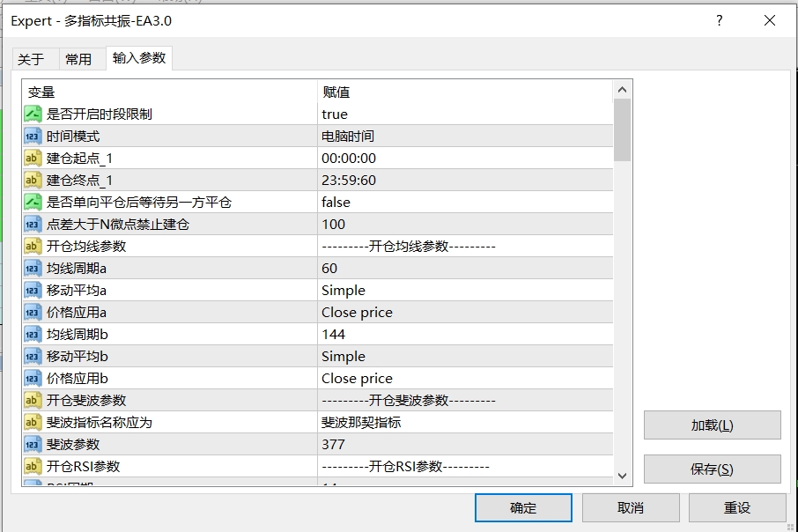Click the 保存(S) button
This screenshot has width=798, height=532.
point(712,469)
